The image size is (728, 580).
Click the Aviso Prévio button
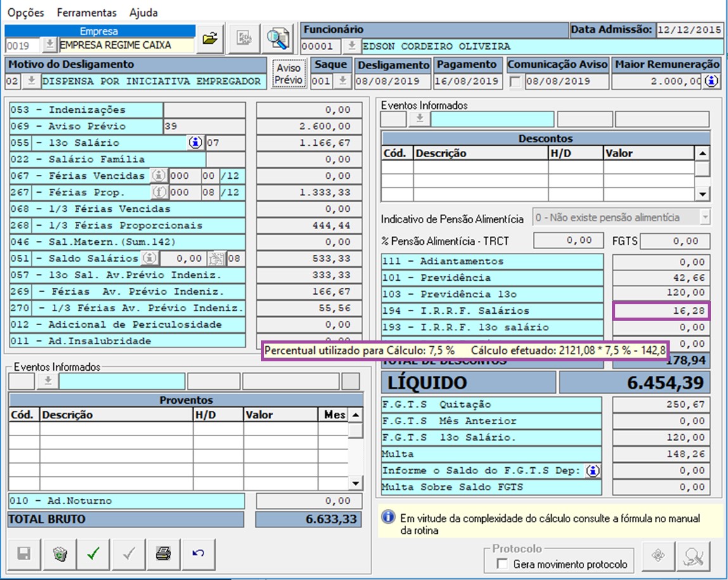tap(288, 74)
